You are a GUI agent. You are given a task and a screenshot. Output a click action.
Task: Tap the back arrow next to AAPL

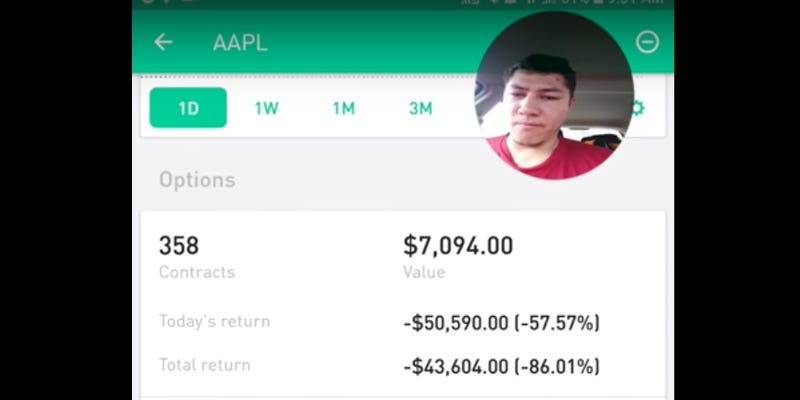163,42
